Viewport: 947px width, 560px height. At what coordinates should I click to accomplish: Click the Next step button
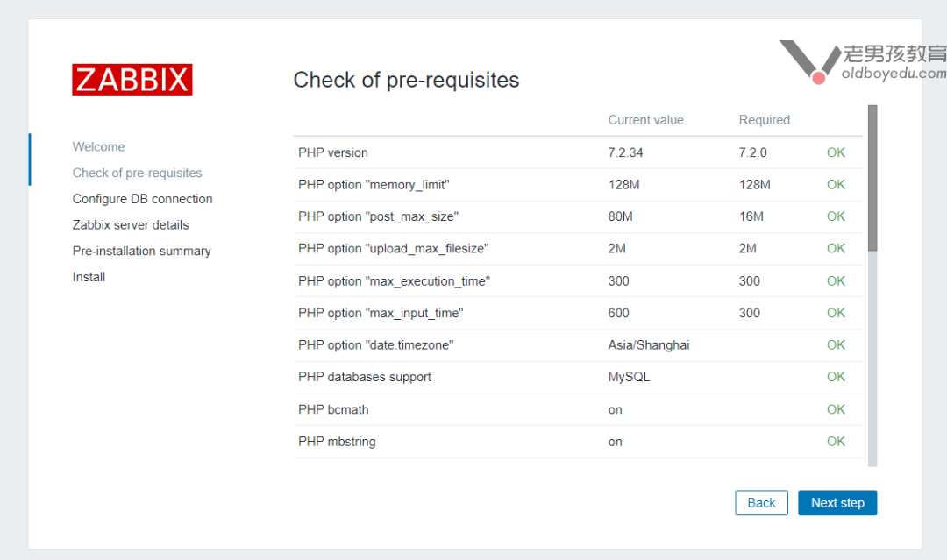click(837, 503)
